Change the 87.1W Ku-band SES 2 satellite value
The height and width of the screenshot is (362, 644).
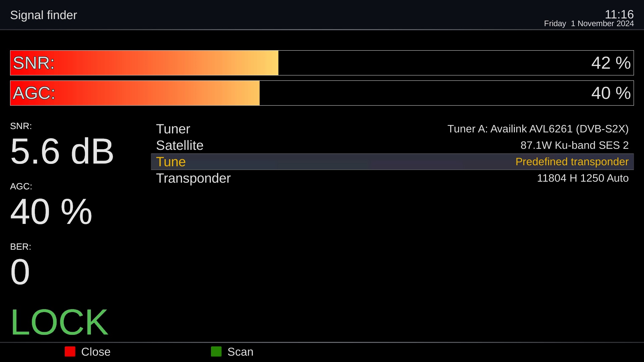[x=575, y=145]
